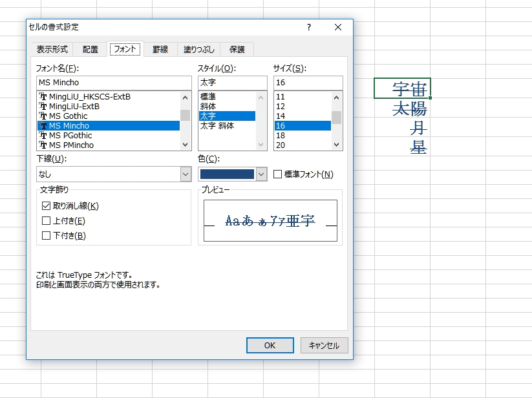This screenshot has width=532, height=398.
Task: Switch to the 罫線 tab
Action: [x=160, y=49]
